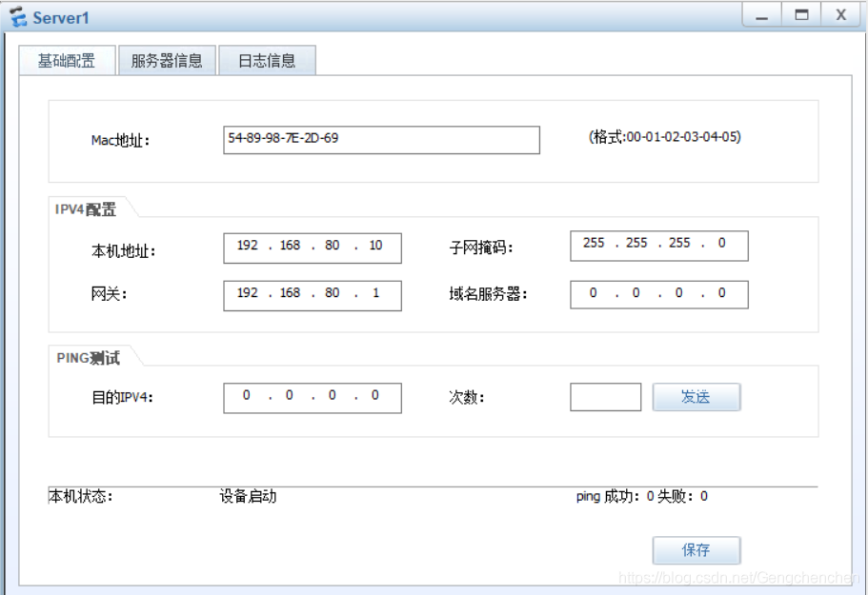Screen dimensions: 868x595
Task: Click the Server1 app icon in the title bar
Action: click(18, 16)
